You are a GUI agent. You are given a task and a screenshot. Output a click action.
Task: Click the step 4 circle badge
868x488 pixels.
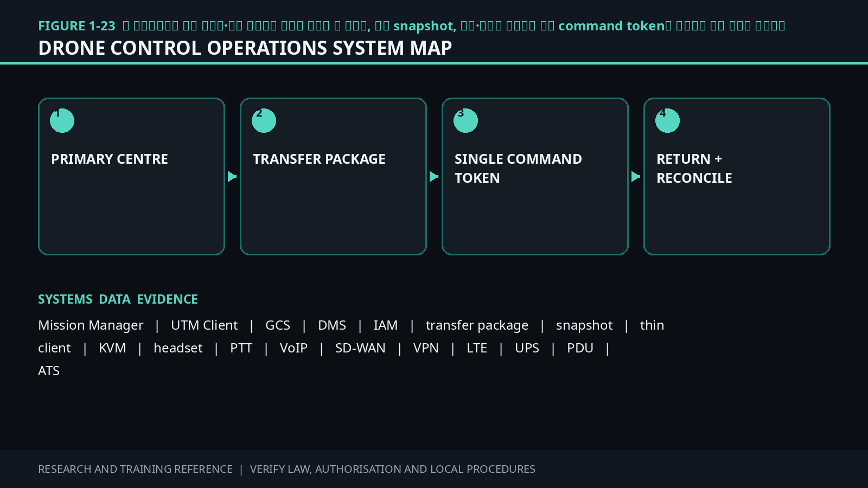pyautogui.click(x=667, y=120)
